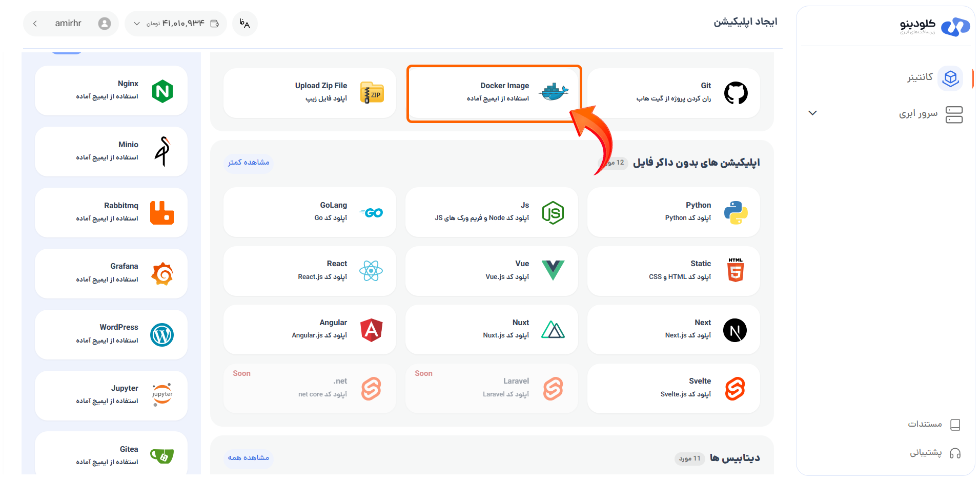The image size is (980, 480).
Task: Switch language with the translate icon
Action: (245, 24)
